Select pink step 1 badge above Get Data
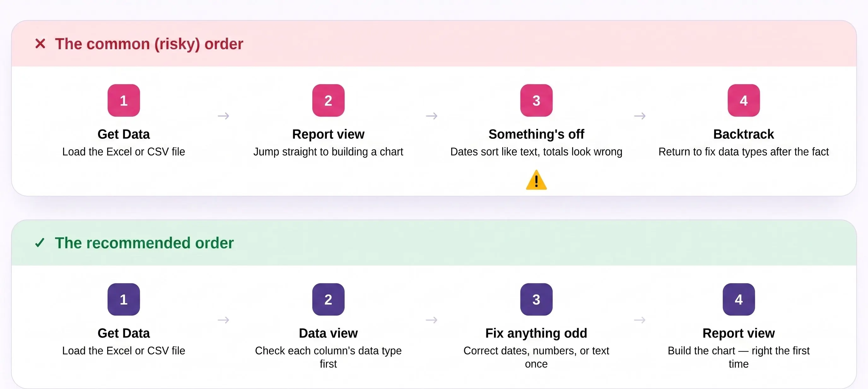868x389 pixels. [x=124, y=100]
